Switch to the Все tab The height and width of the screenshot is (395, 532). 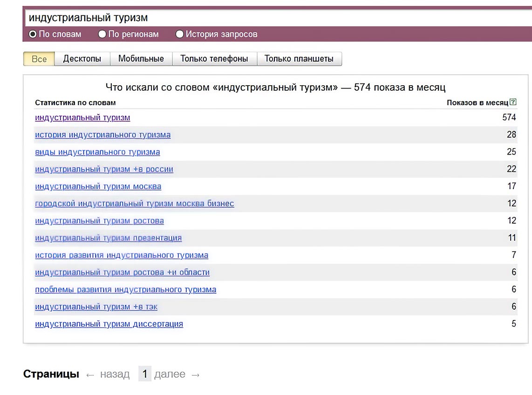(x=39, y=59)
